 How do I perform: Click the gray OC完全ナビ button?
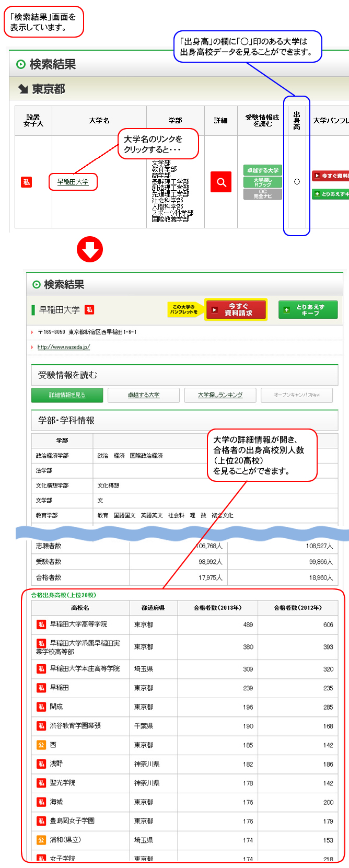tap(263, 194)
